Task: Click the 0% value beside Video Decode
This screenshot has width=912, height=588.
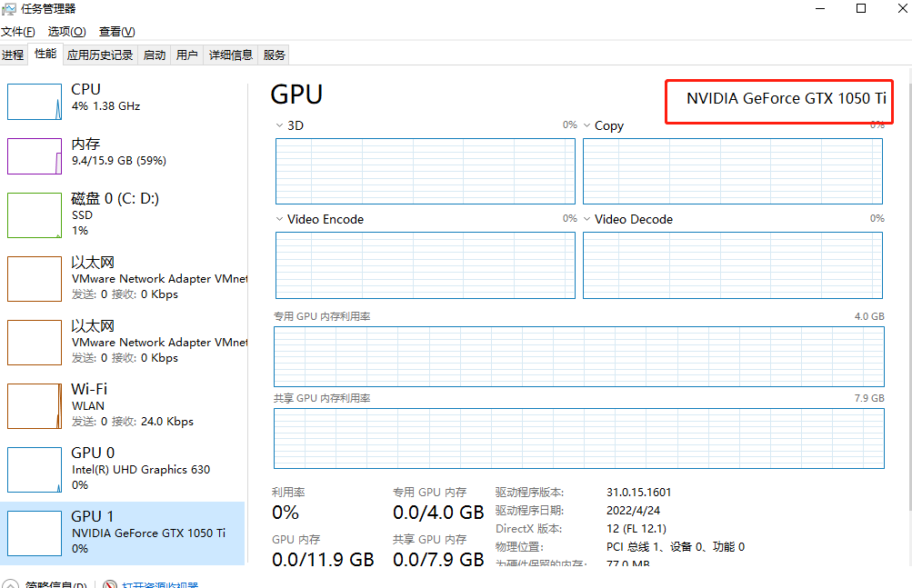Action: tap(877, 219)
